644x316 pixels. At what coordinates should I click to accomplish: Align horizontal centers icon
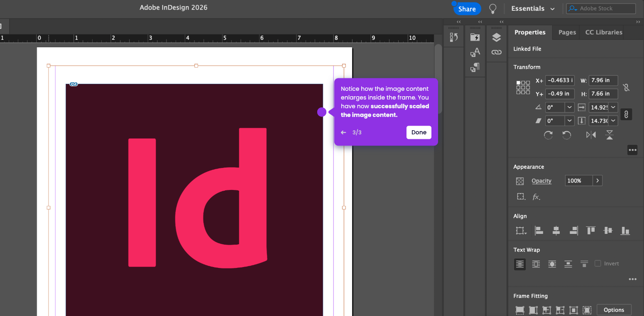(556, 231)
